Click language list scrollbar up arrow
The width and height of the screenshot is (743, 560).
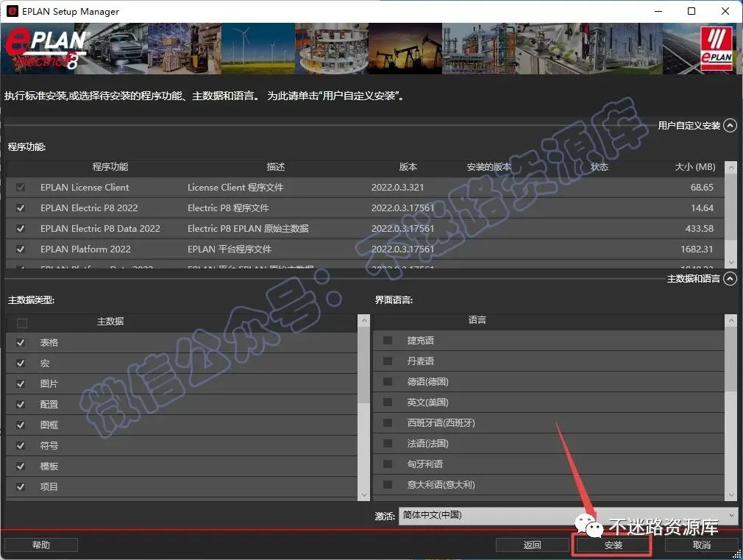click(x=731, y=321)
